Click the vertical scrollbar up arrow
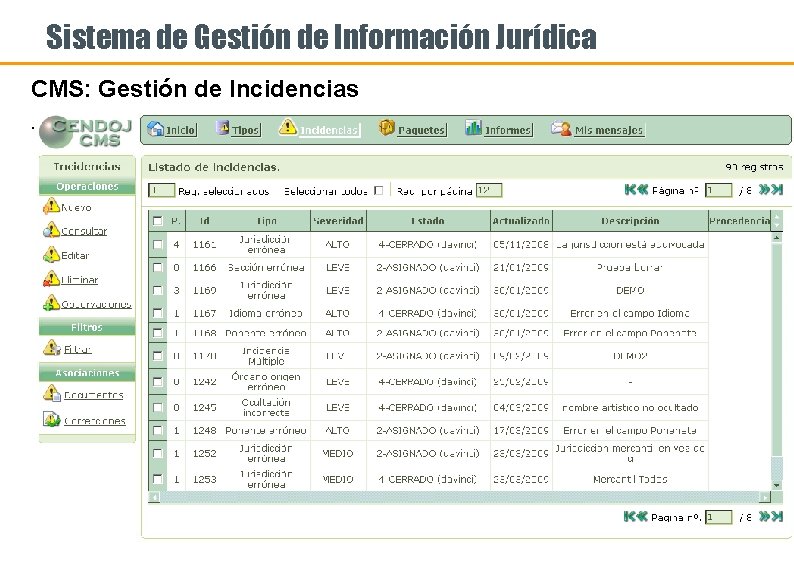 (776, 237)
